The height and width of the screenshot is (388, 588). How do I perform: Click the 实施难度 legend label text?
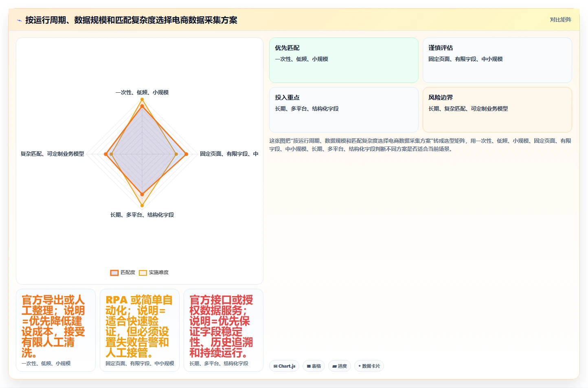[x=159, y=272]
